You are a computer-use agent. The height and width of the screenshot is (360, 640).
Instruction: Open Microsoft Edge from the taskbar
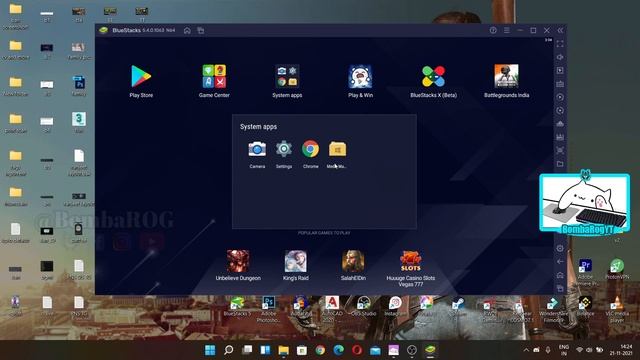pyautogui.click(x=339, y=350)
